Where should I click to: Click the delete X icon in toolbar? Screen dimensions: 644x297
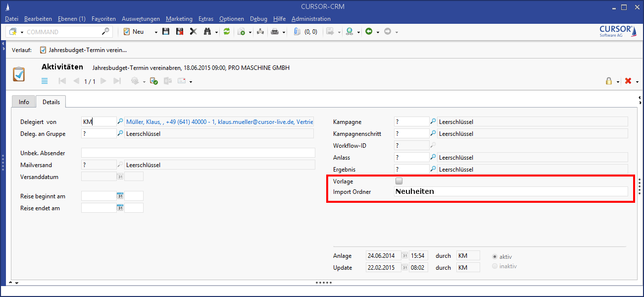point(193,32)
